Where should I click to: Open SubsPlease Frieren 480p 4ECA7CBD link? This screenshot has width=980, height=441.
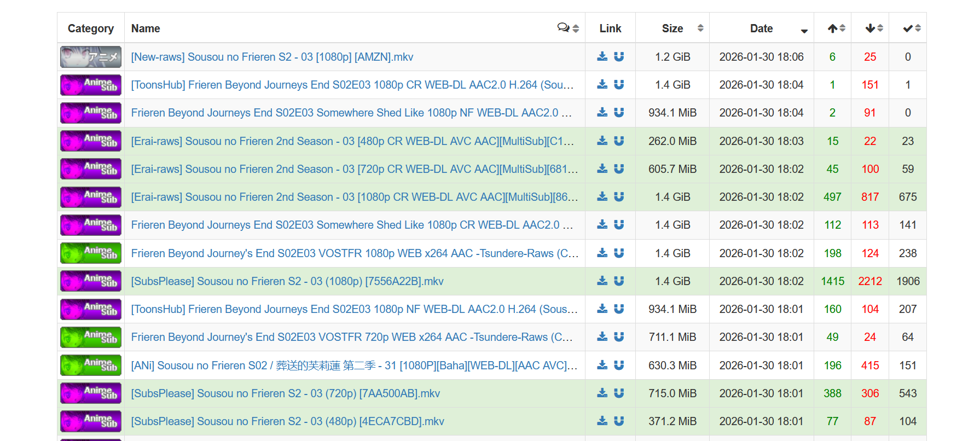287,421
